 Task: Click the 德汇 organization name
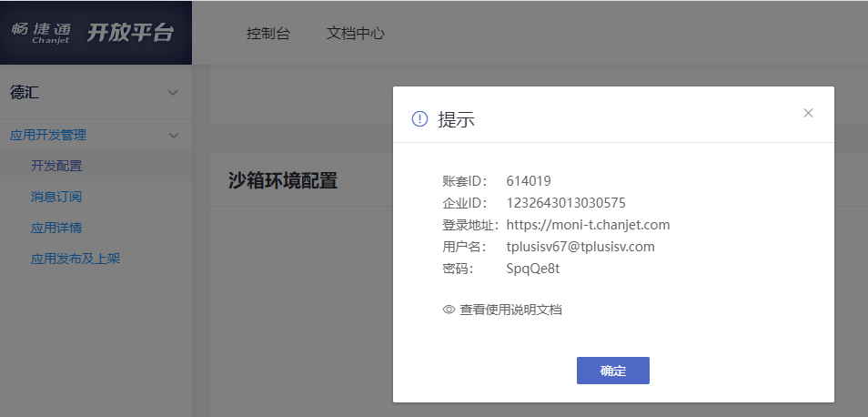click(25, 93)
